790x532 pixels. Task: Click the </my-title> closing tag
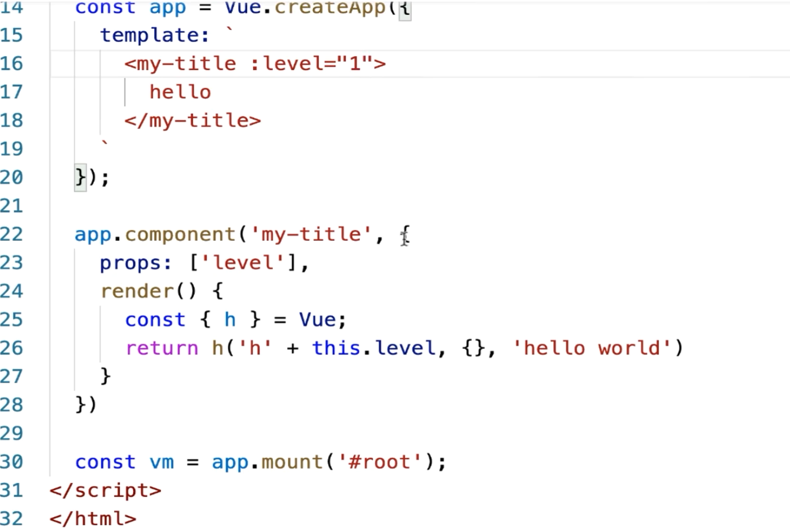tap(192, 121)
